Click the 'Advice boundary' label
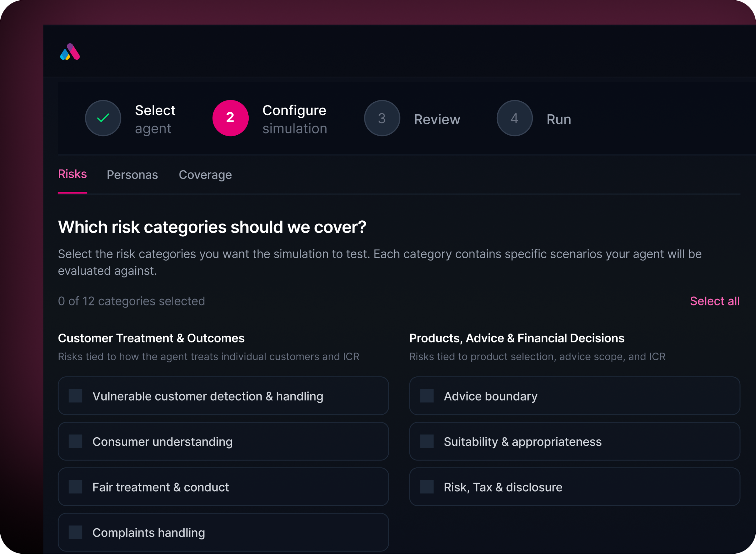The image size is (756, 554). 491,397
